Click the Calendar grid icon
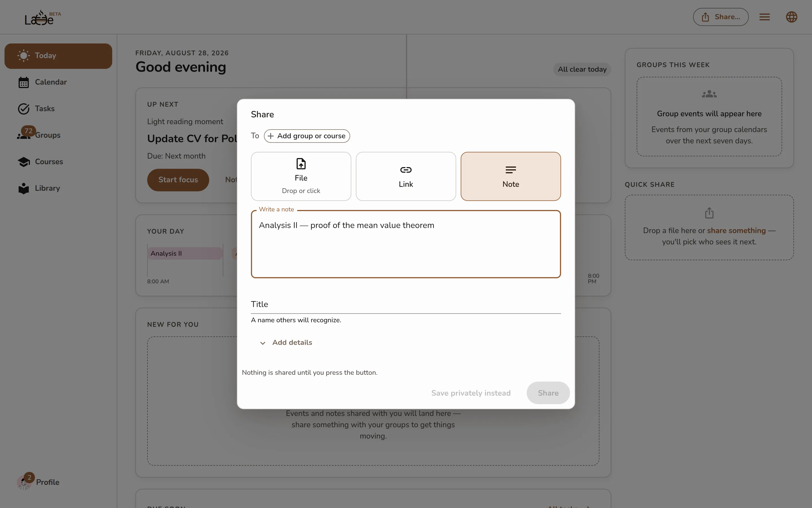The width and height of the screenshot is (812, 508). pos(23,82)
